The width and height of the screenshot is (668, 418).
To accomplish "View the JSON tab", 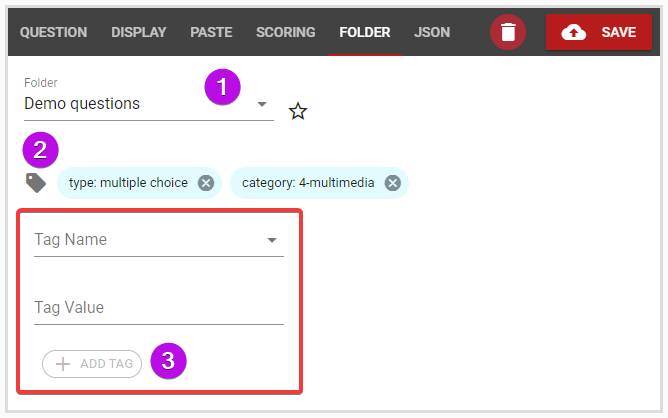I will pyautogui.click(x=432, y=32).
